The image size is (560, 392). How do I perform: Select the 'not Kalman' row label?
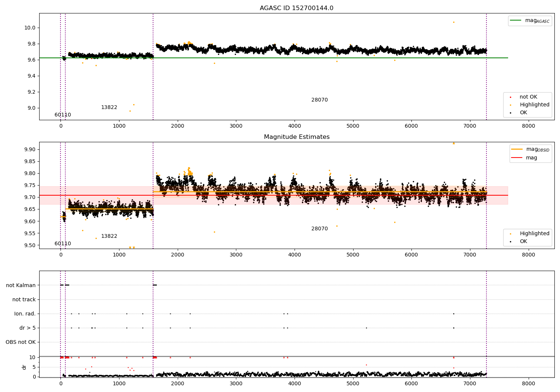(21, 285)
